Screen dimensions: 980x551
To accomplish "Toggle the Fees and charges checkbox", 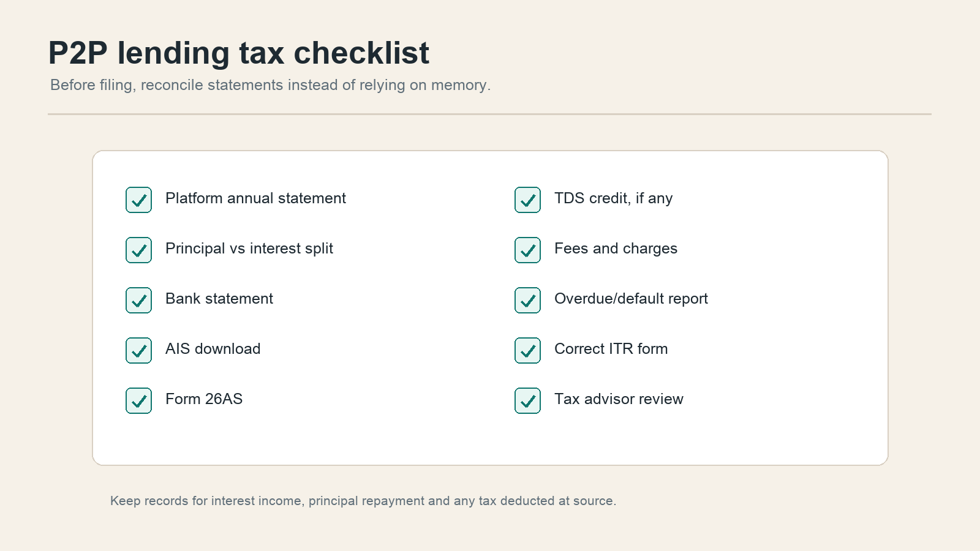I will point(527,250).
